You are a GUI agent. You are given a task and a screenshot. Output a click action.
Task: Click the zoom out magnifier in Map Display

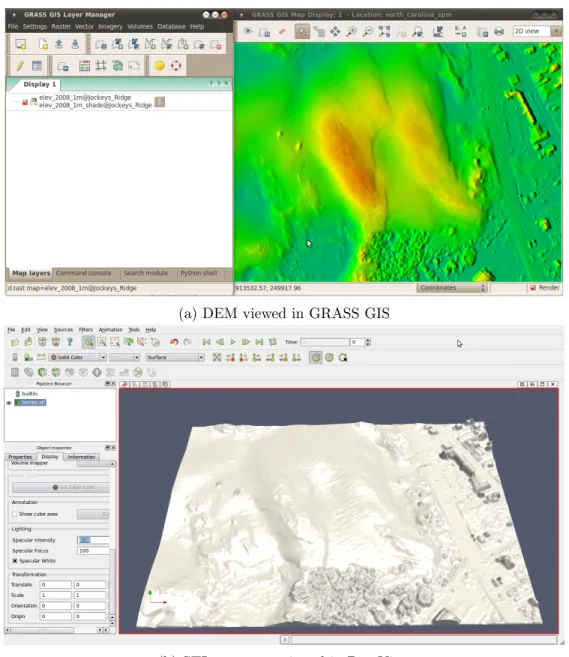pos(367,31)
